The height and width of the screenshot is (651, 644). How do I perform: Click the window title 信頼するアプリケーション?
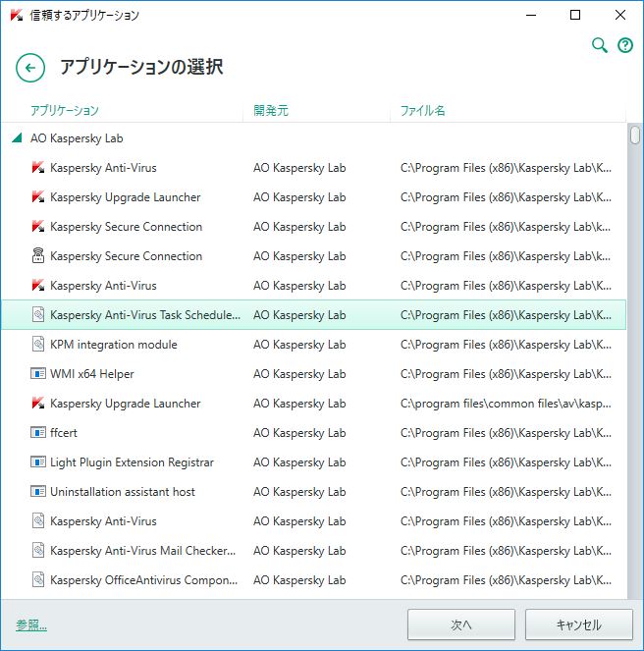point(84,16)
